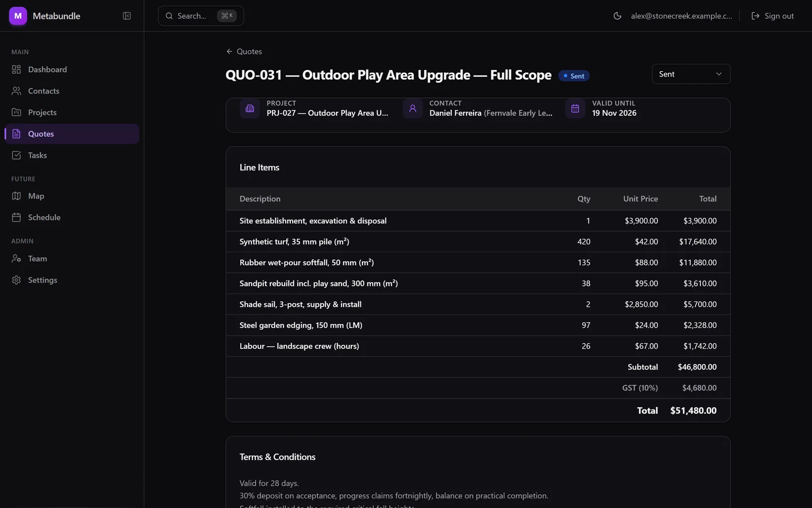
Task: Click the ⌘K shortcut badge
Action: click(227, 16)
